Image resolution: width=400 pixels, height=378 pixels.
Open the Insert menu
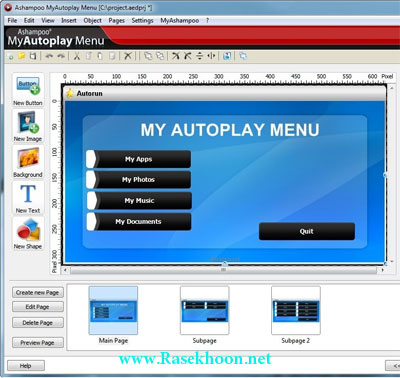click(x=69, y=21)
